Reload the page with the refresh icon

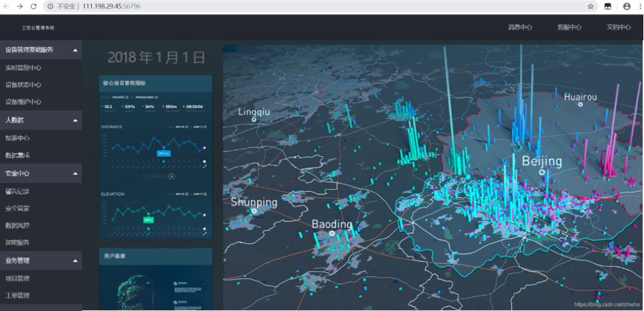[x=33, y=7]
